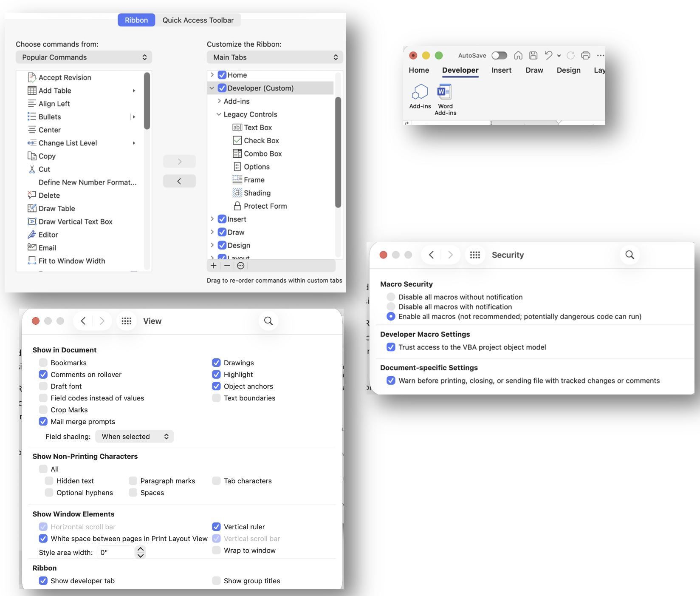Go back in View preferences window
The width and height of the screenshot is (700, 596).
coord(83,321)
